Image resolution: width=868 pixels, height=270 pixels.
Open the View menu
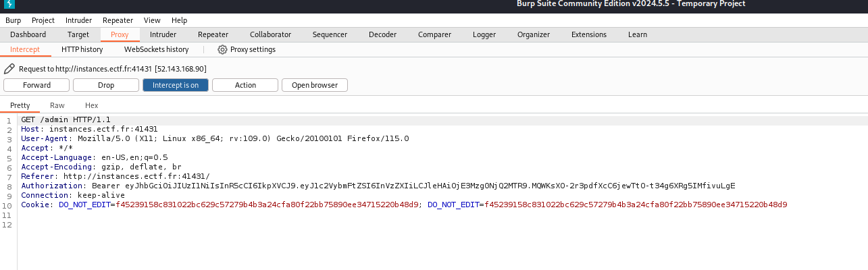pos(153,20)
